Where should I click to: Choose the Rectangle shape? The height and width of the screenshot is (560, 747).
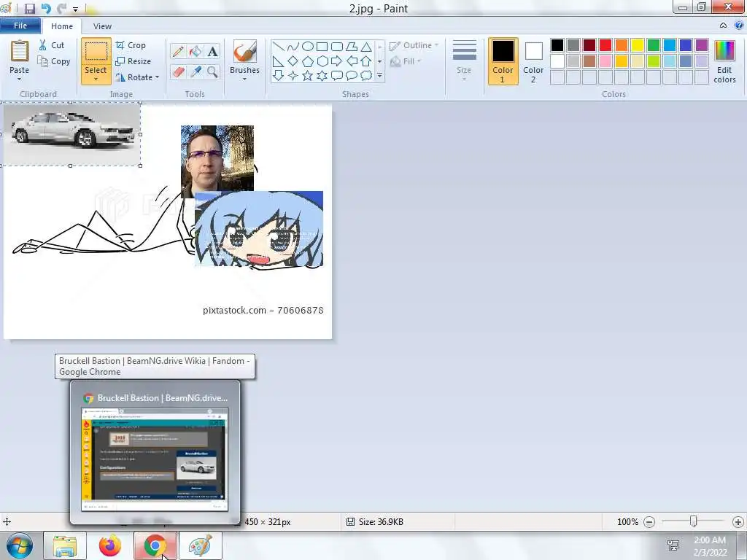(x=322, y=46)
